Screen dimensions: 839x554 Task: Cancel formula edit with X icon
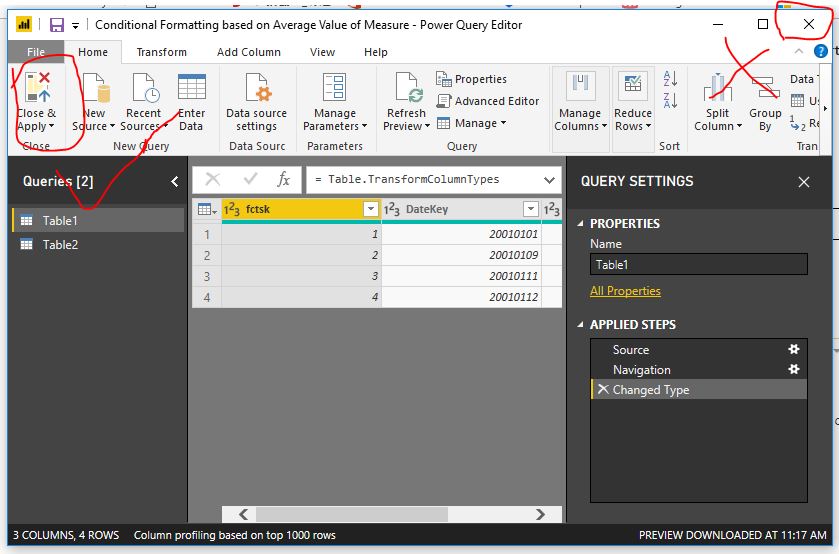click(212, 179)
